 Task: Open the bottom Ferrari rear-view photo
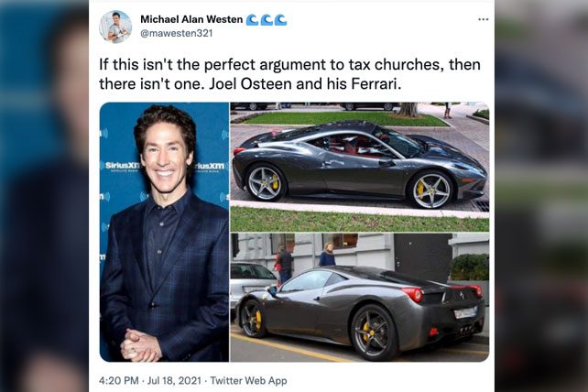click(360, 297)
